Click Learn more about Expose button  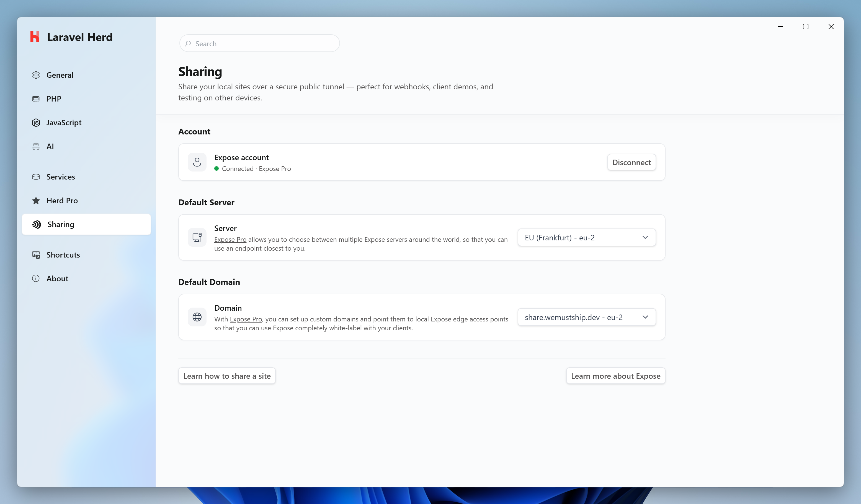pyautogui.click(x=616, y=376)
